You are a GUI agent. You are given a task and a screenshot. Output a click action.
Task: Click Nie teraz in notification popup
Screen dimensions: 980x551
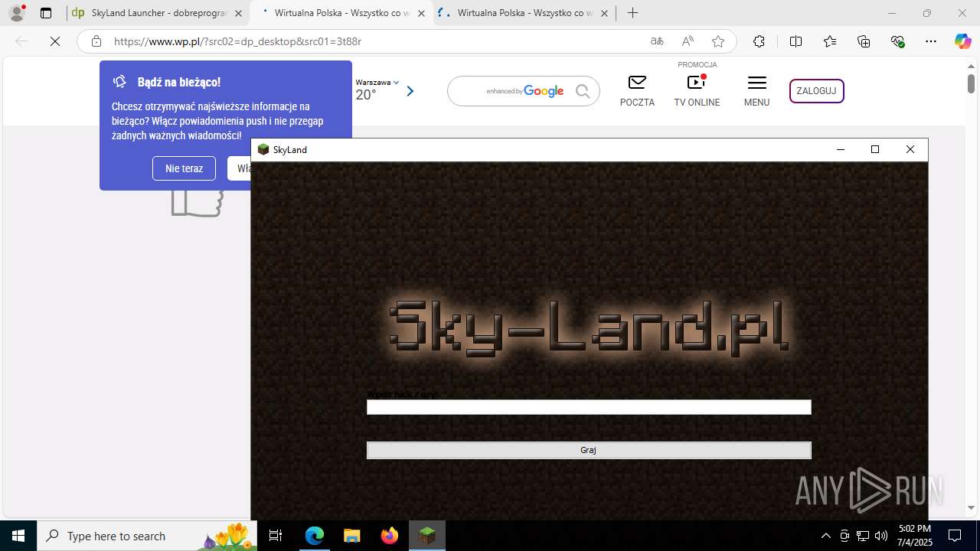(184, 168)
